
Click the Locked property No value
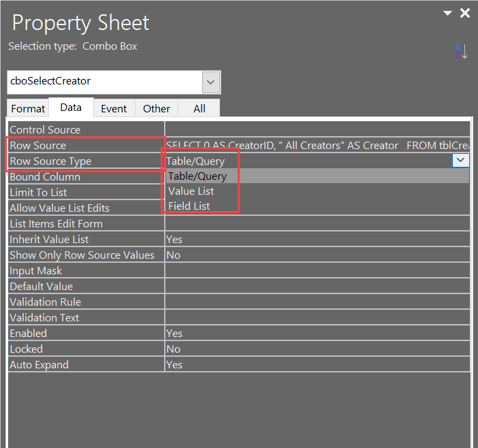click(x=317, y=349)
